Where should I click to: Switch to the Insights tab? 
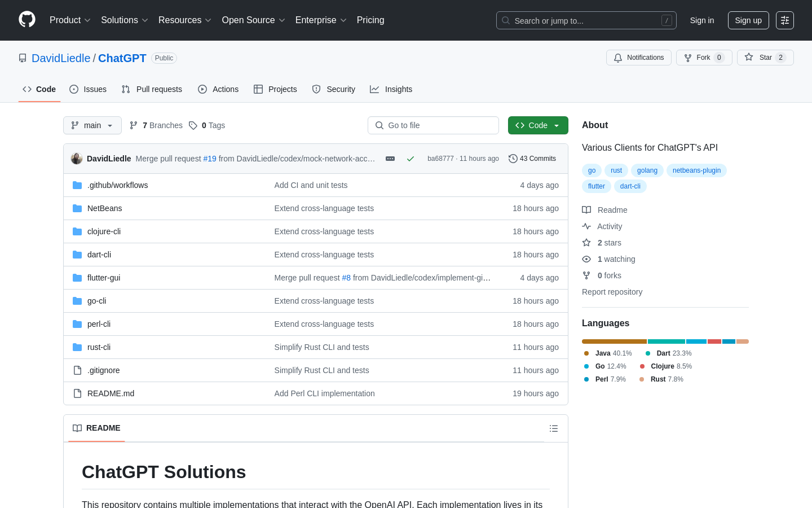pyautogui.click(x=391, y=89)
